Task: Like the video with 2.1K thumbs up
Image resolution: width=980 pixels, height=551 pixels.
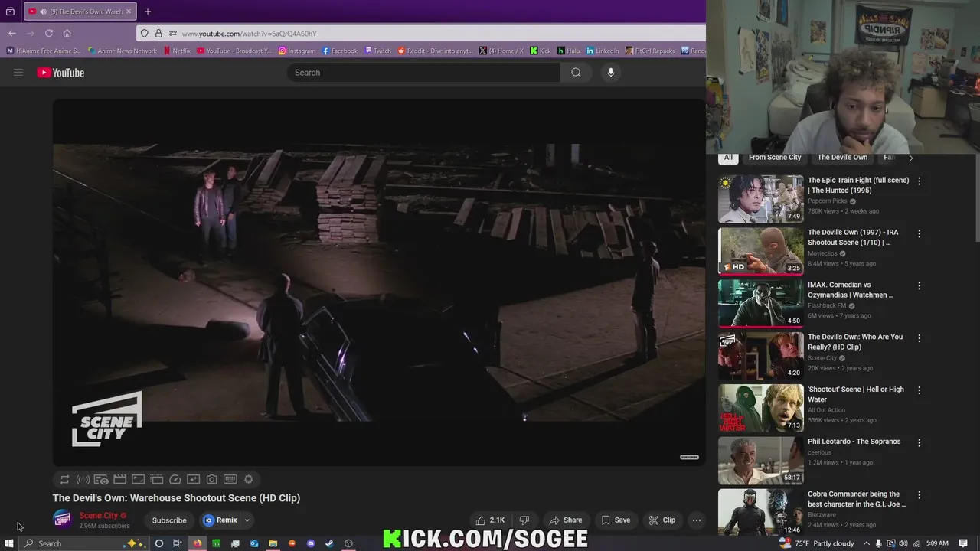Action: pos(490,520)
